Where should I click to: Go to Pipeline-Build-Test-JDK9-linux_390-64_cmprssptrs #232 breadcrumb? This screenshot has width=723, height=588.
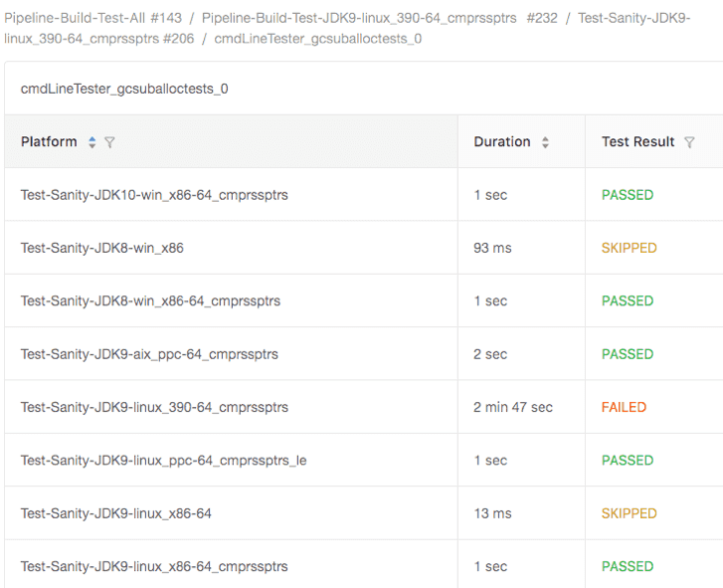coord(380,18)
